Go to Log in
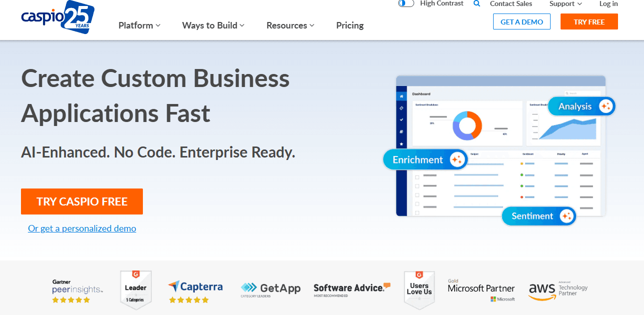Image resolution: width=644 pixels, height=315 pixels. tap(609, 3)
